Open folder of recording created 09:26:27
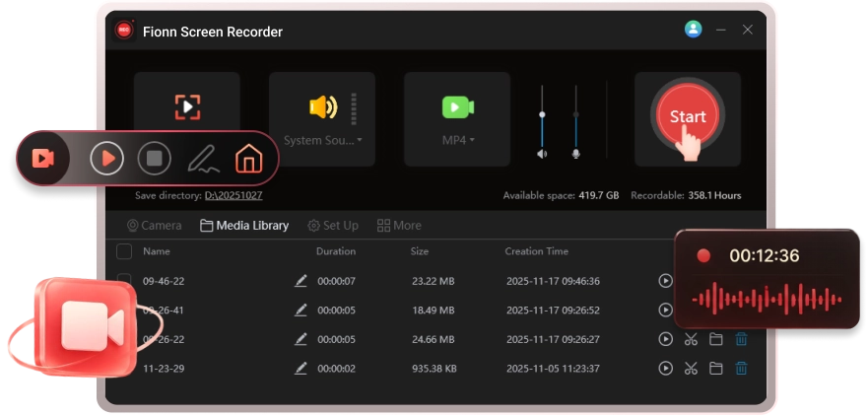Viewport: 868px width, 415px height. pyautogui.click(x=715, y=339)
